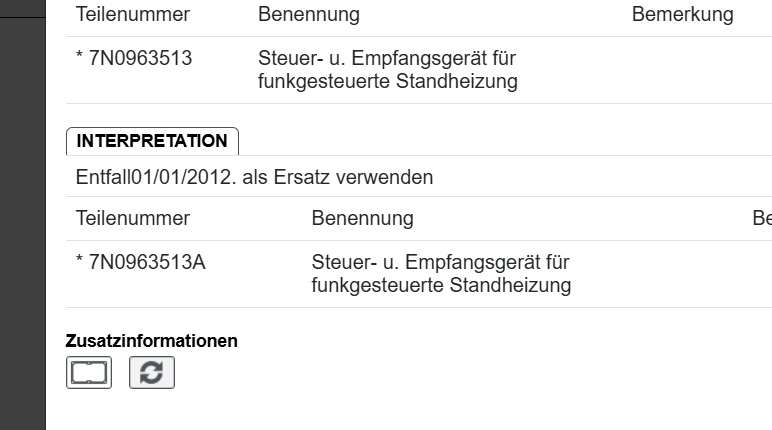Click the Bemerkung column header
The width and height of the screenshot is (772, 430).
pos(682,15)
